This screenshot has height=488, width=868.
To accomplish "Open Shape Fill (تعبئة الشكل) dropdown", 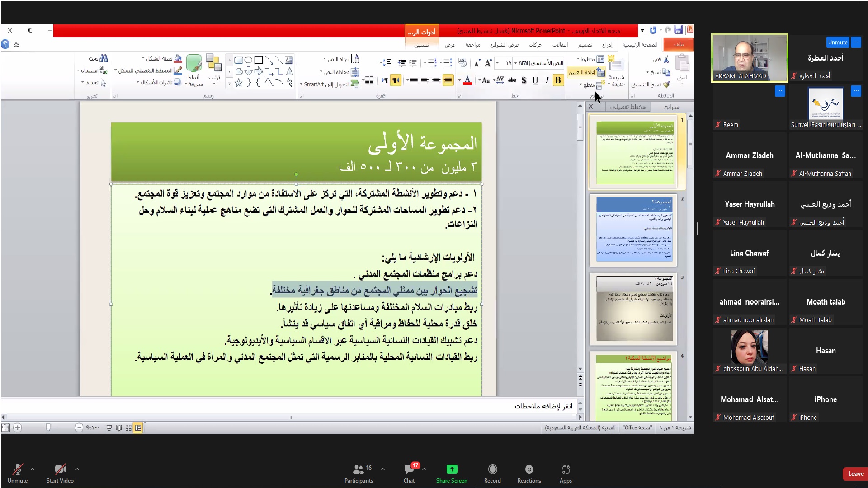I will [162, 59].
